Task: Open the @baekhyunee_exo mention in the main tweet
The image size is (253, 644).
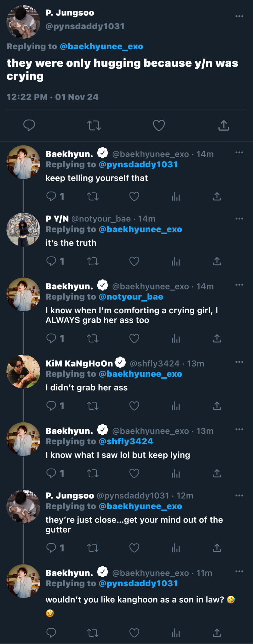Action: [x=101, y=46]
